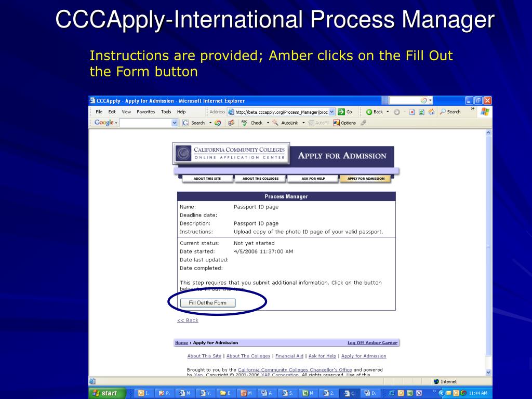Select the Apply For Admission tab
Viewport: 532px width, 399px height.
(x=366, y=179)
